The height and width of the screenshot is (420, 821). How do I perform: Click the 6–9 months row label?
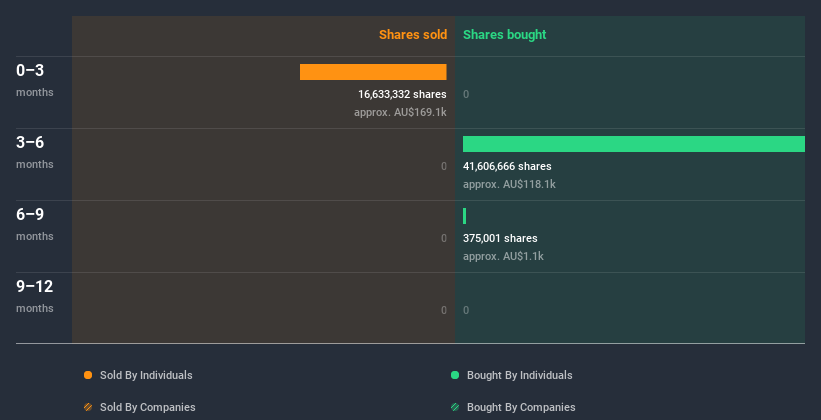coord(35,224)
